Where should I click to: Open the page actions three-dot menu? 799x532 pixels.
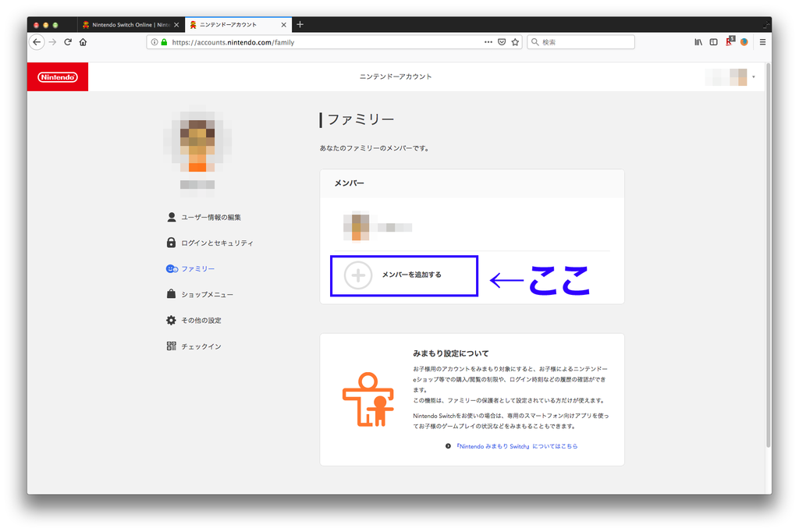(488, 42)
